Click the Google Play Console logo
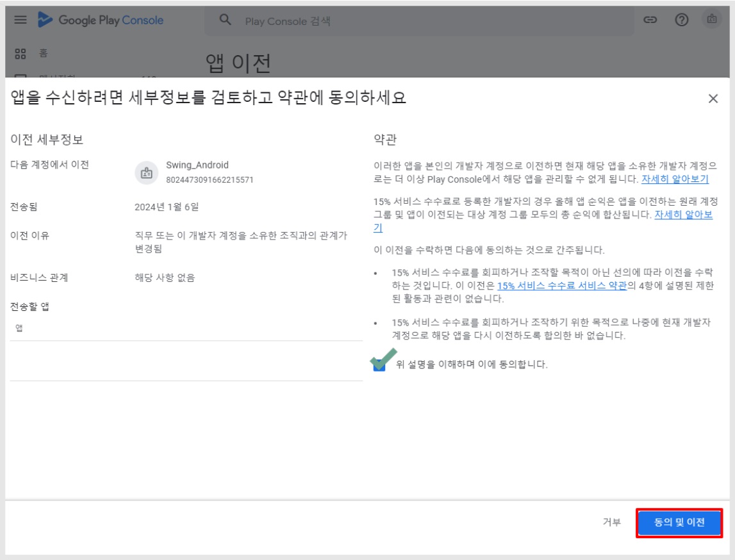 [x=101, y=20]
